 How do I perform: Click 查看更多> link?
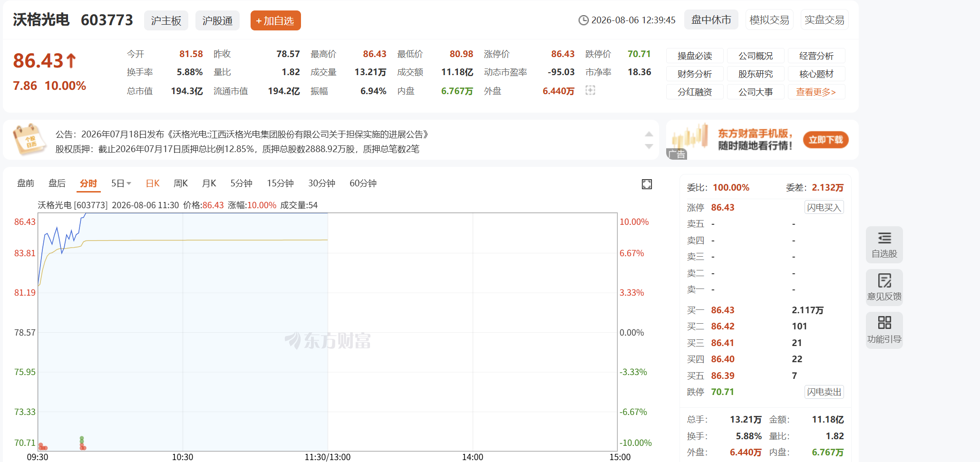pos(816,92)
